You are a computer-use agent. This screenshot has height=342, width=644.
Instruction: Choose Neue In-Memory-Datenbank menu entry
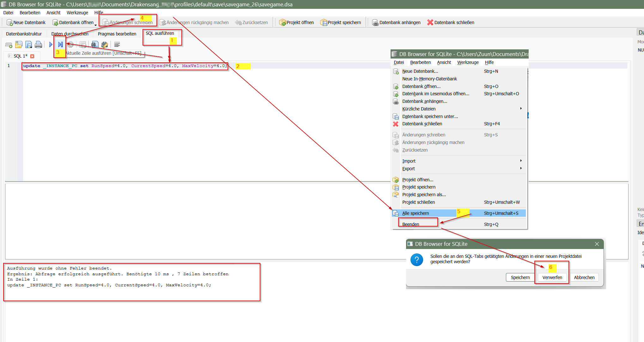pos(459,79)
